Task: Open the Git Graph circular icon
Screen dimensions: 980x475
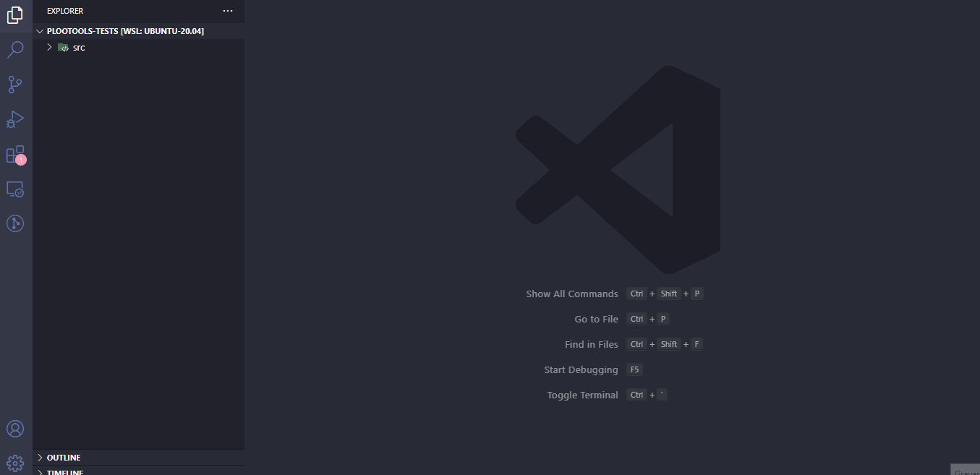Action: [15, 223]
